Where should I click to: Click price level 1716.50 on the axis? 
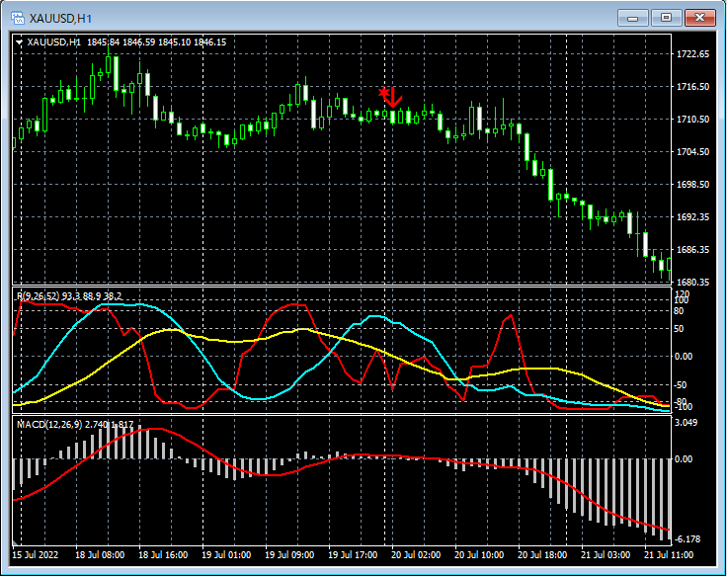(x=692, y=87)
